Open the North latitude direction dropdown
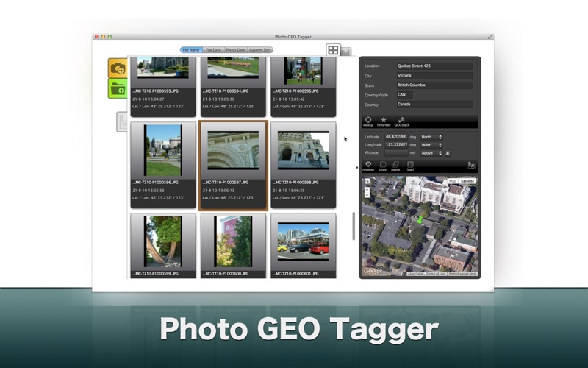This screenshot has height=368, width=588. (431, 137)
